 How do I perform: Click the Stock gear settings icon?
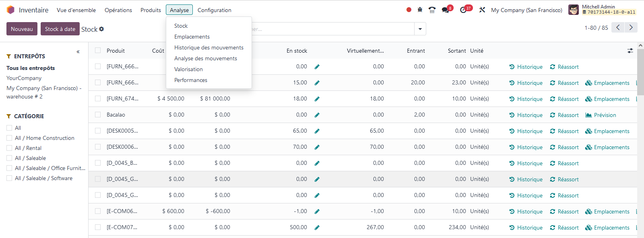pyautogui.click(x=101, y=29)
